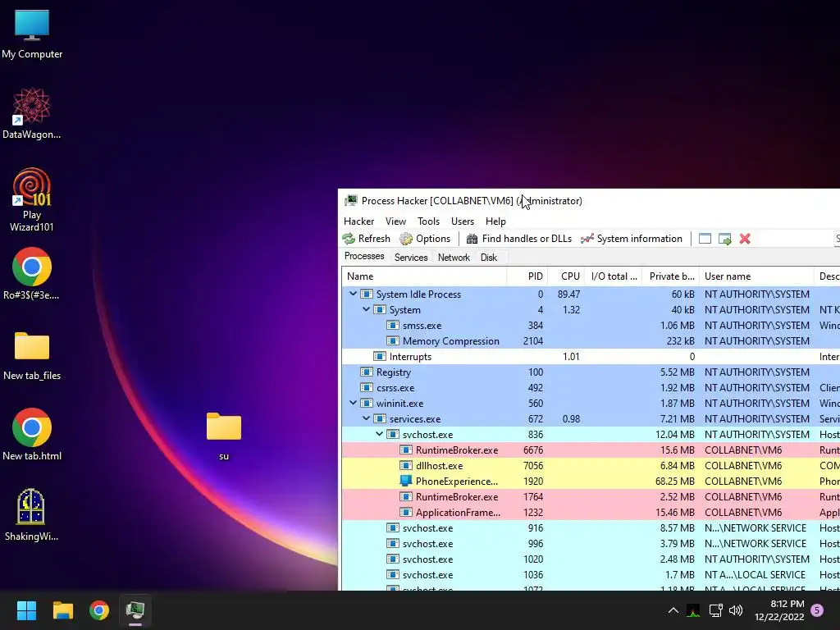Collapse svchost.exe PID 836 node

pos(379,434)
